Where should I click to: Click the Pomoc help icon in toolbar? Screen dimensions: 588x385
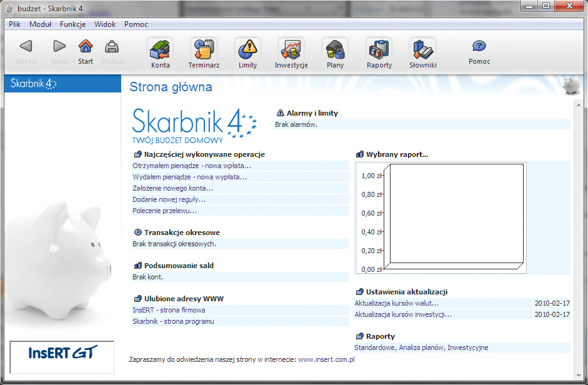(479, 51)
